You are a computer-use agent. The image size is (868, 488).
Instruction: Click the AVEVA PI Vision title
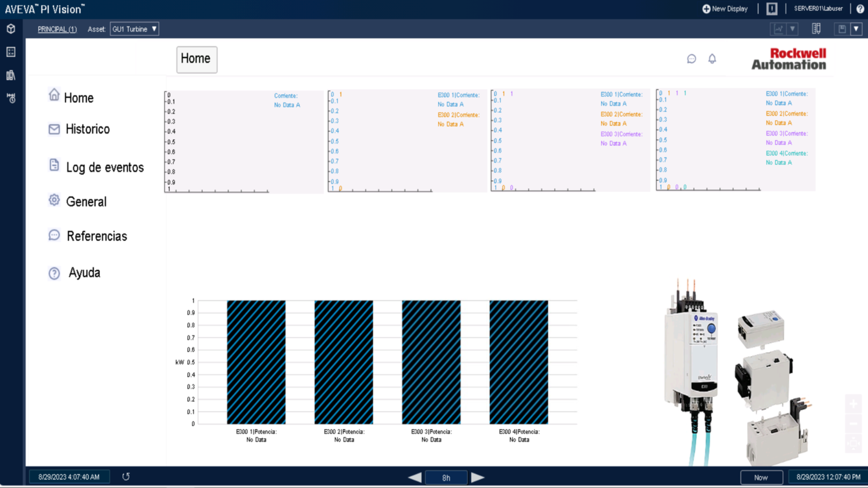(x=44, y=9)
